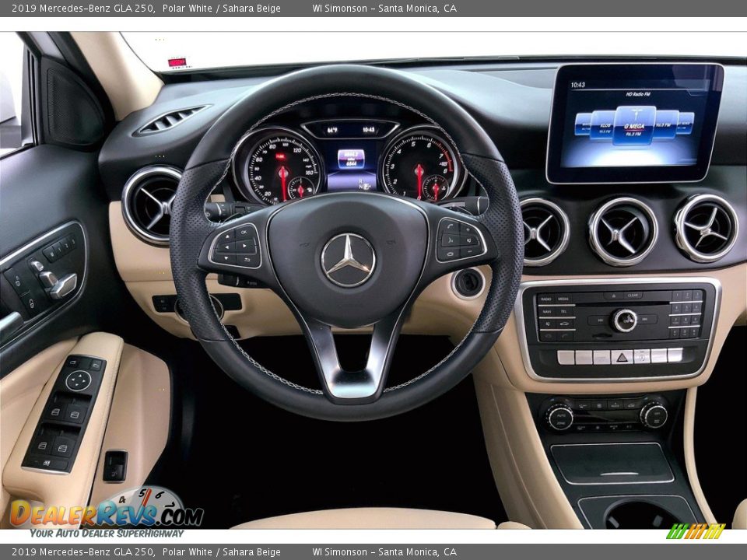Activate voice control steering wheel button
The image size is (747, 560).
[x=451, y=240]
